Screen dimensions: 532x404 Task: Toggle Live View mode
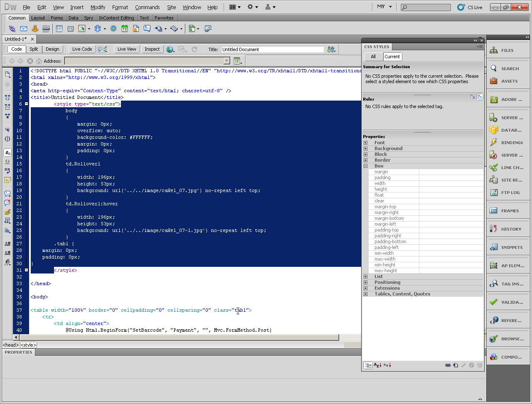(x=127, y=49)
